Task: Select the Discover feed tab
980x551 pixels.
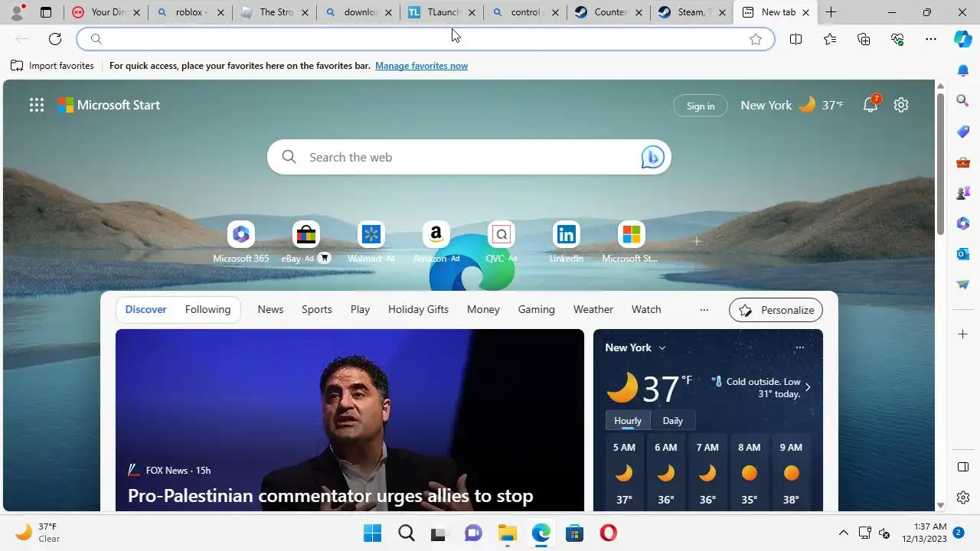Action: [146, 309]
